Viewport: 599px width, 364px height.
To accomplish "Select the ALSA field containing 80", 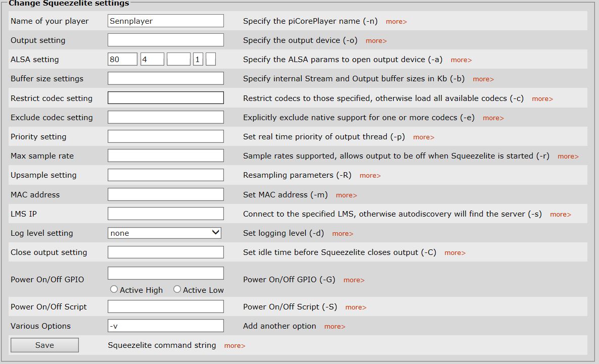I will point(123,59).
